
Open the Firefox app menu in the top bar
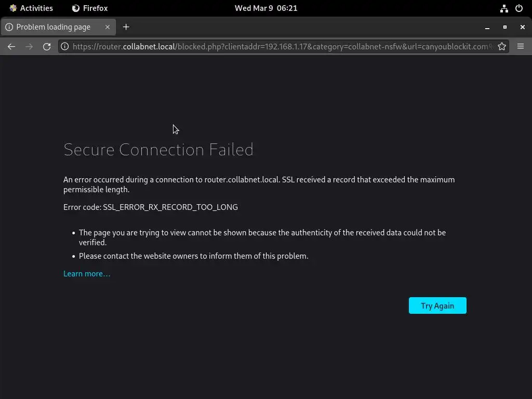[x=90, y=8]
